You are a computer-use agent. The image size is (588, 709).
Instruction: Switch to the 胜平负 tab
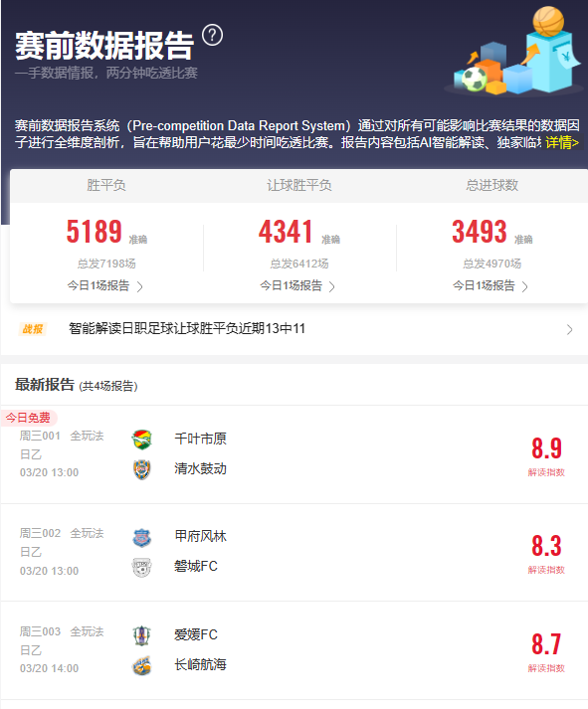pos(106,185)
